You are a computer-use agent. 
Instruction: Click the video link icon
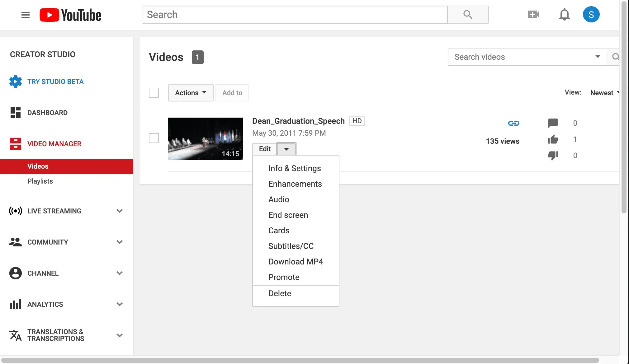coord(513,123)
